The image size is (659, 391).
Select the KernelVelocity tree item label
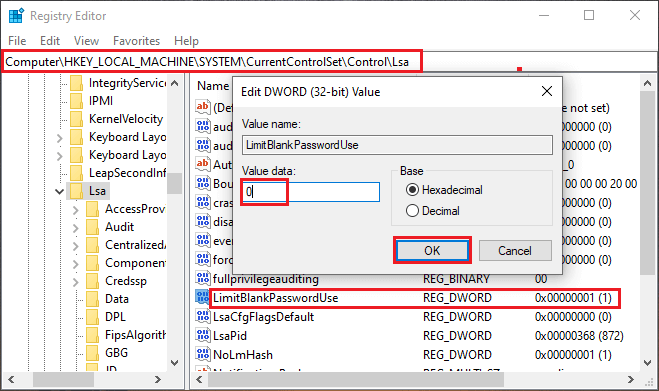pyautogui.click(x=126, y=119)
